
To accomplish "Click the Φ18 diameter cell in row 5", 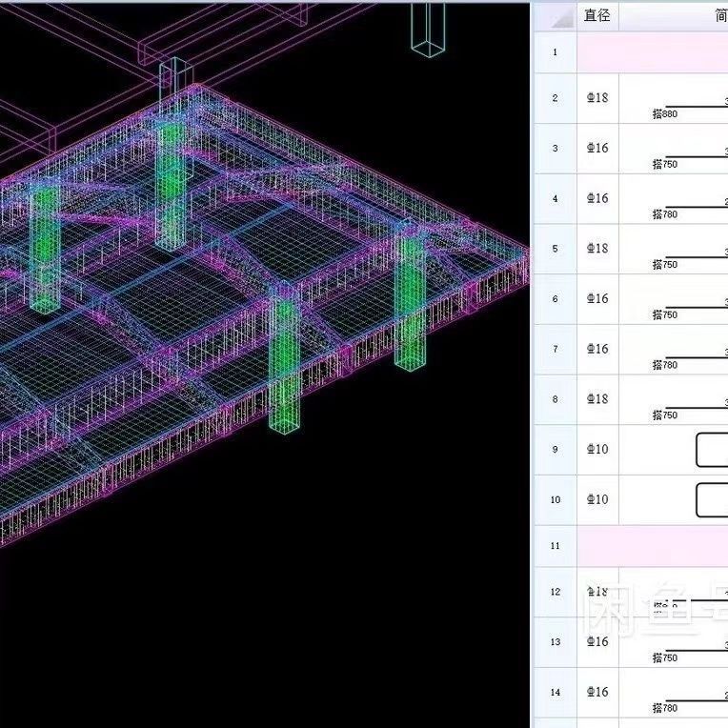I will click(x=597, y=249).
